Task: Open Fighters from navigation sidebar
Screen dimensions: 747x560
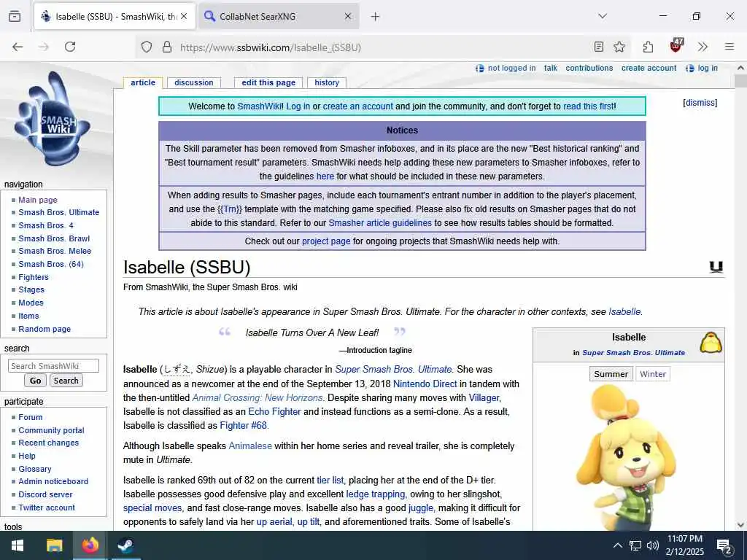Action: pyautogui.click(x=34, y=277)
